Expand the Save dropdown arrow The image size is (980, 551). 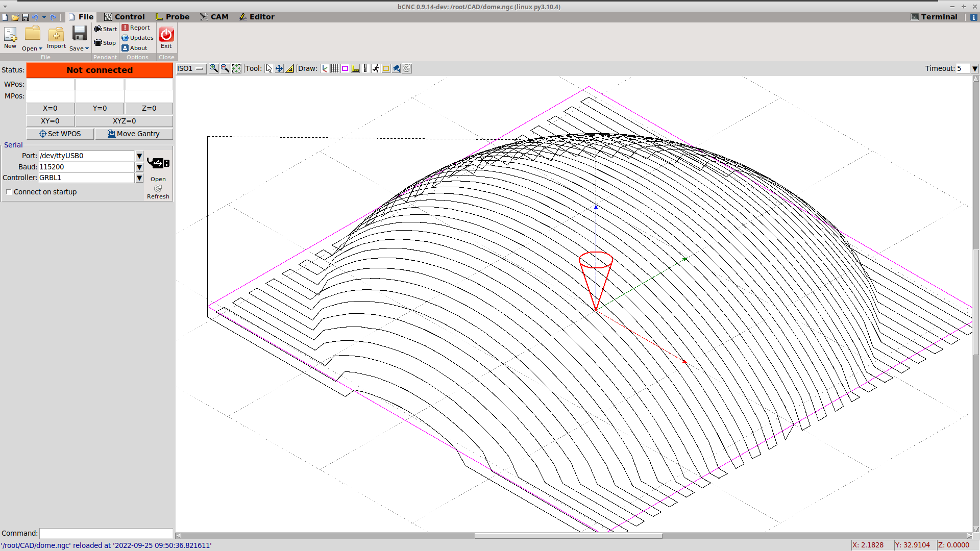87,48
